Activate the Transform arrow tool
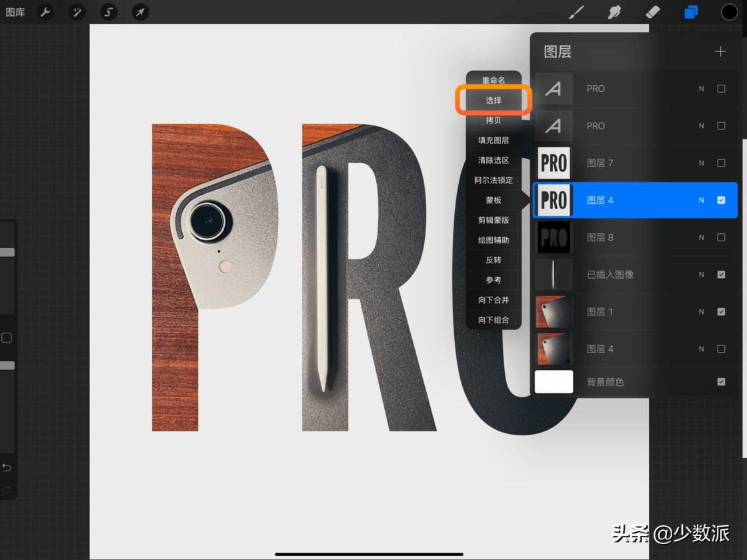This screenshot has width=747, height=560. [140, 12]
